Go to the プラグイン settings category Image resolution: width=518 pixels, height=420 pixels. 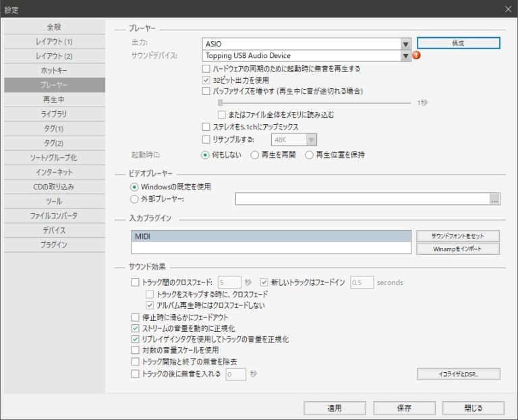(x=54, y=245)
